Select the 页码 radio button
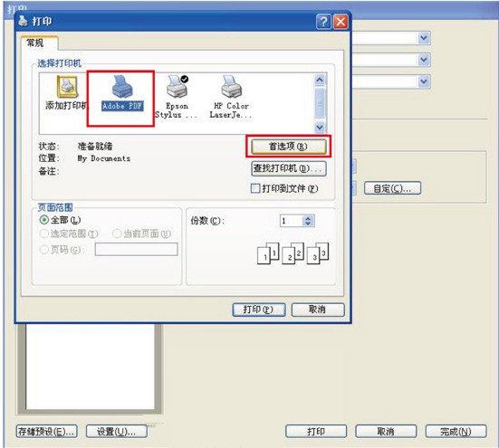 [x=43, y=250]
